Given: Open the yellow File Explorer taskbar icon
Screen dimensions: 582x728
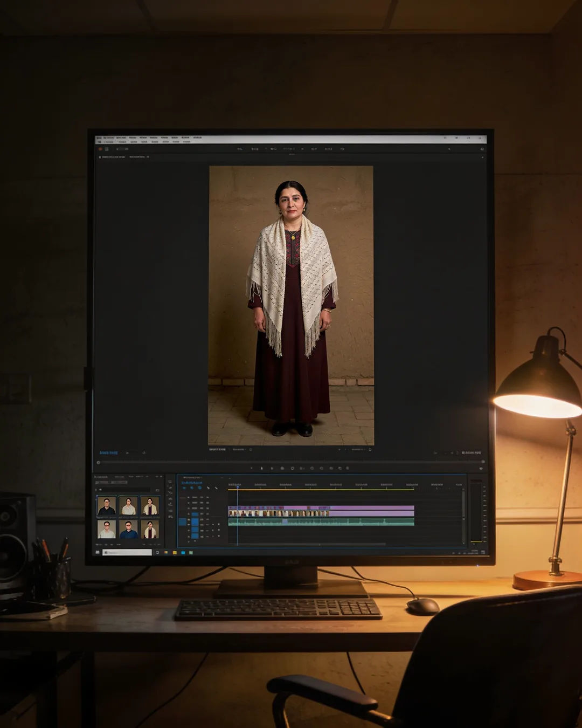Looking at the screenshot, I should pos(175,552).
